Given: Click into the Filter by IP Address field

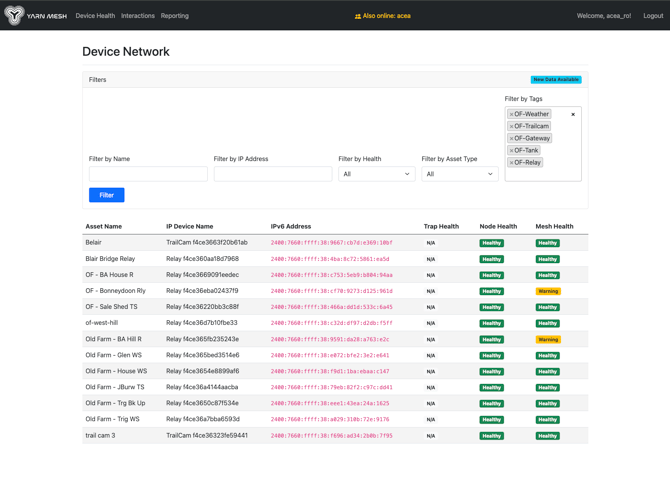Looking at the screenshot, I should [x=272, y=174].
